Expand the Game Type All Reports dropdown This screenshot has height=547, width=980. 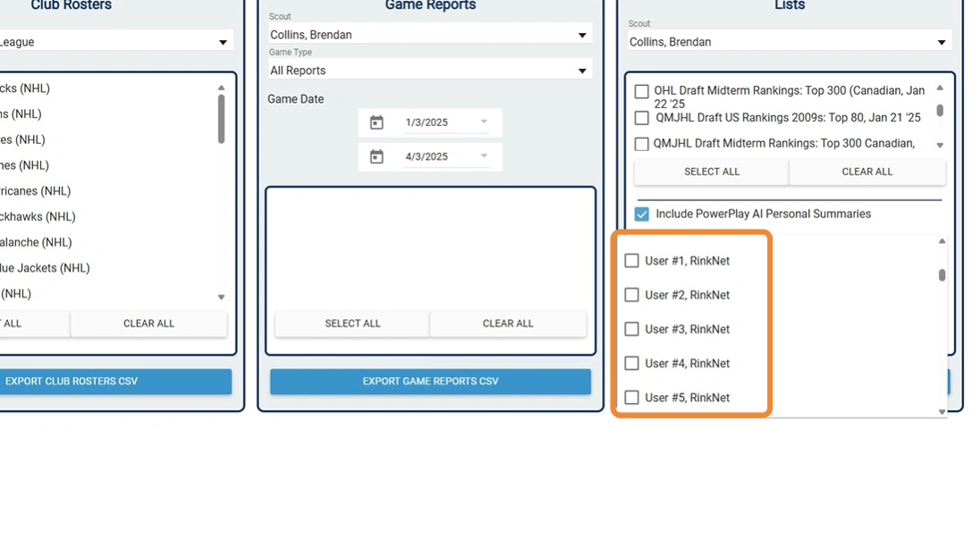coord(582,71)
